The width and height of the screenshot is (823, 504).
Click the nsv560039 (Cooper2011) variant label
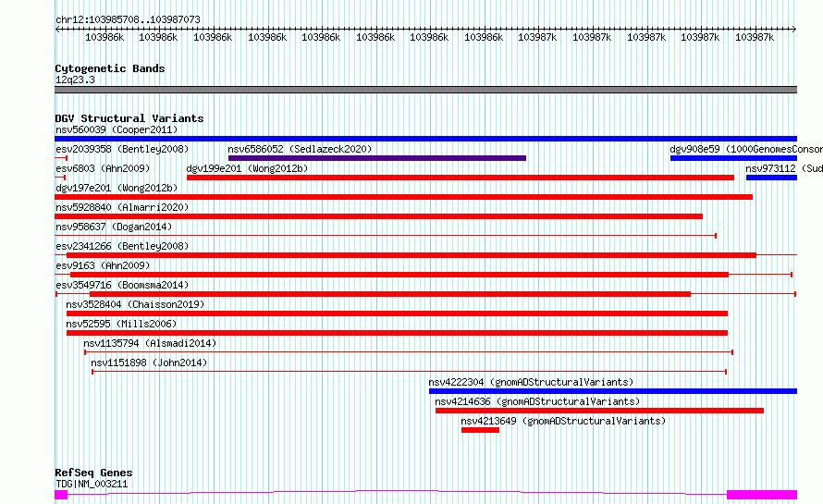pos(117,129)
